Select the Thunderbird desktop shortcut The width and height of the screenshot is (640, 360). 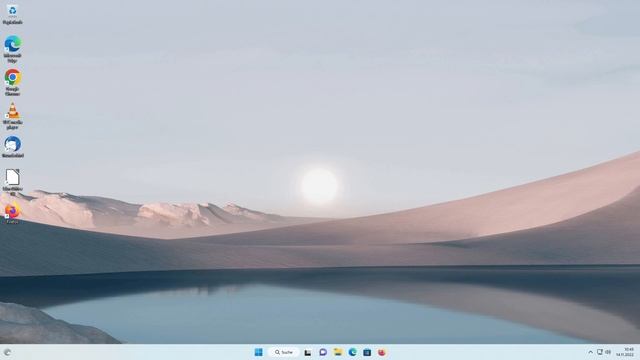click(13, 147)
